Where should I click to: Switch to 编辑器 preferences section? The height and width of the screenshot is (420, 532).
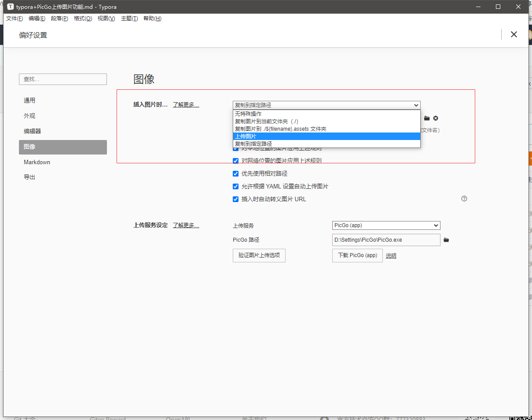63,131
